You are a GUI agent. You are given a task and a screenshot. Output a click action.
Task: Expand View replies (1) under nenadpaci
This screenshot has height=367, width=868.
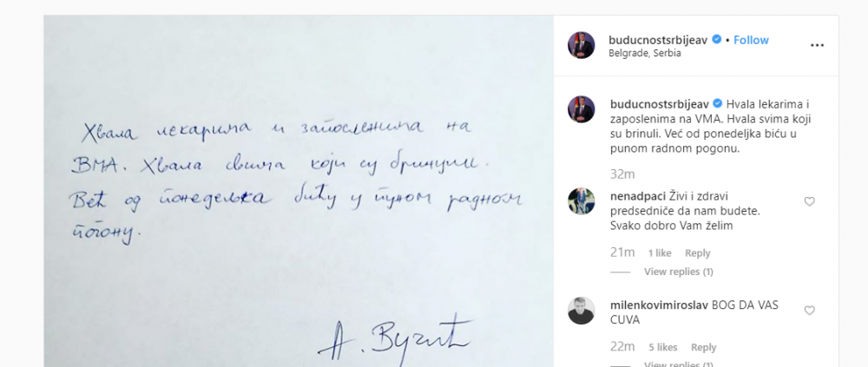679,272
